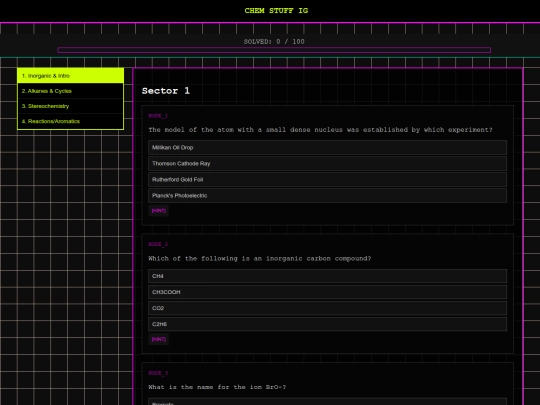Select the '1. Inorganic & Intro' sector tab
This screenshot has width=540, height=405.
[x=71, y=76]
